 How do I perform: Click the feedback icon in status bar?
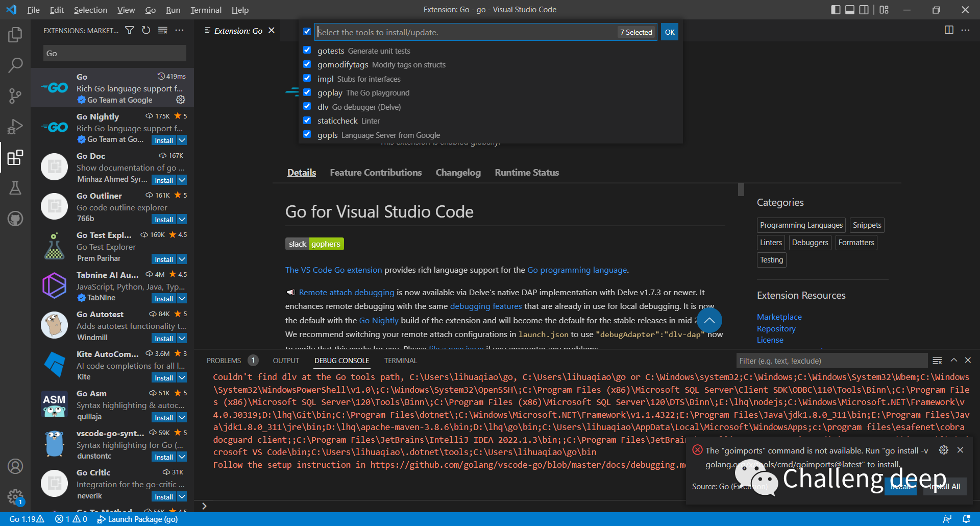(x=947, y=519)
